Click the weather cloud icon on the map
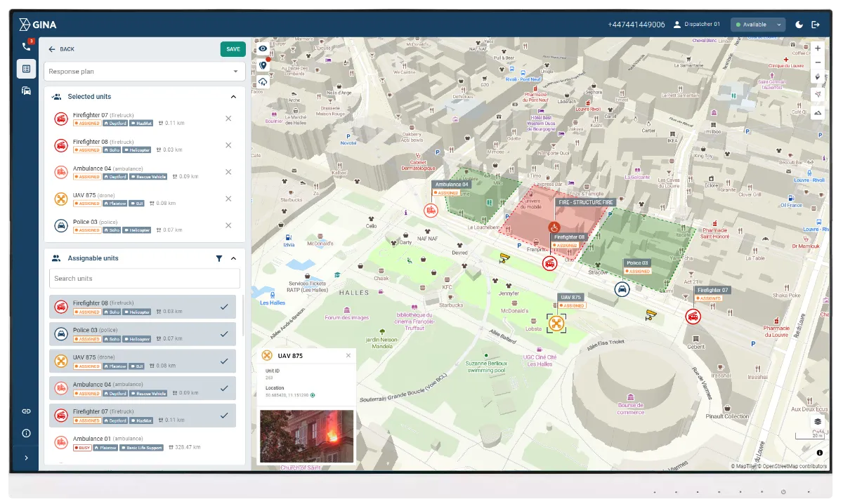Image resolution: width=843 pixels, height=504 pixels. tap(263, 81)
